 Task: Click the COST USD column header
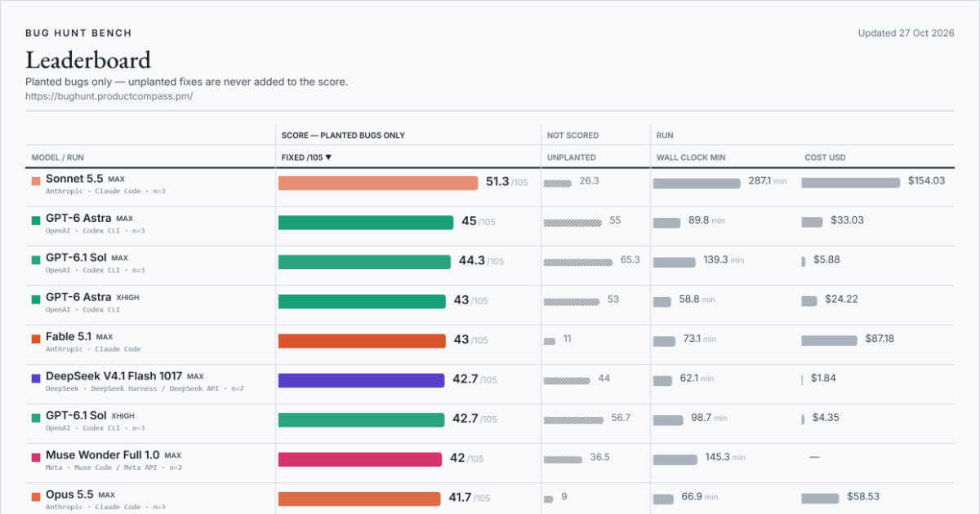[x=823, y=157]
